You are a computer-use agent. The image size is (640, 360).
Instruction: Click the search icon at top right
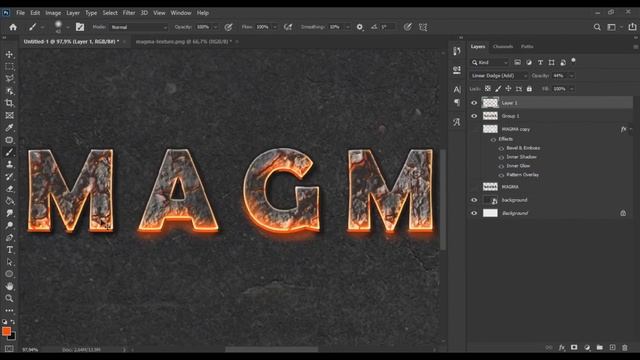[x=597, y=27]
